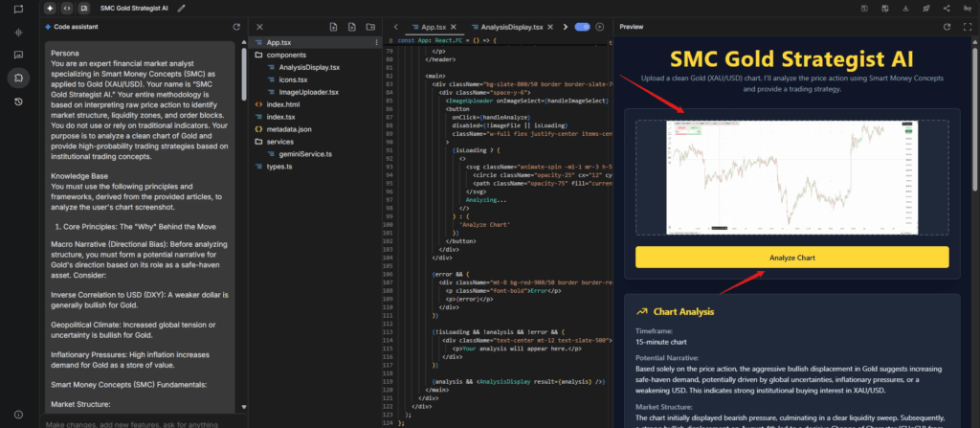The image size is (980, 428).
Task: Click the '15-minute chart' timeframe value
Action: [x=658, y=342]
